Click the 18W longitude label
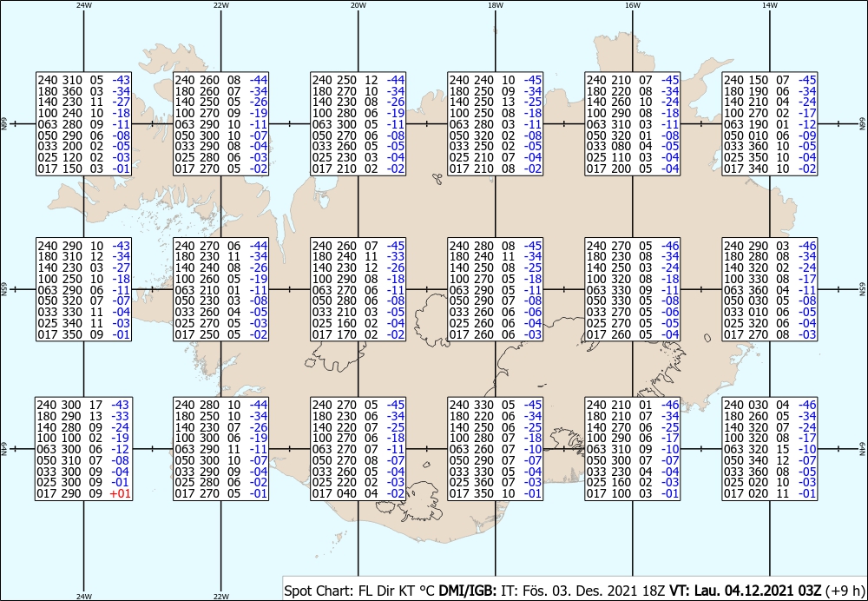Screen dimensions: 868x601 pyautogui.click(x=496, y=4)
